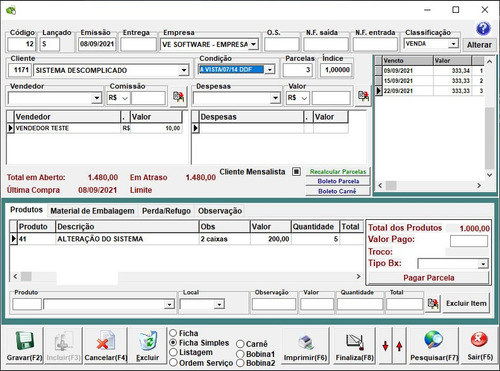Open the Condição payment dropdown
This screenshot has height=371, width=500.
(x=269, y=70)
